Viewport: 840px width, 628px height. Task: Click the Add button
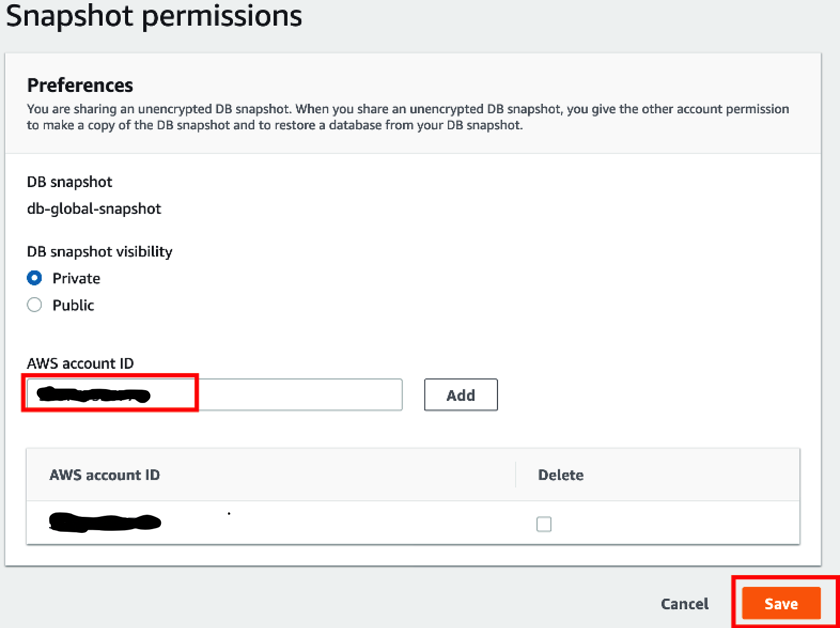click(461, 395)
